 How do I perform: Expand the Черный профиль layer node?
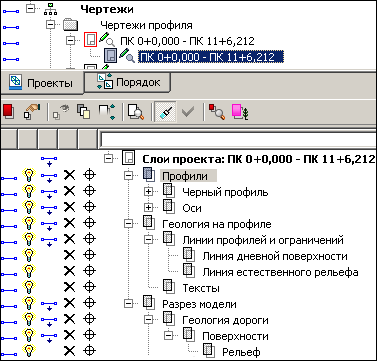[148, 191]
